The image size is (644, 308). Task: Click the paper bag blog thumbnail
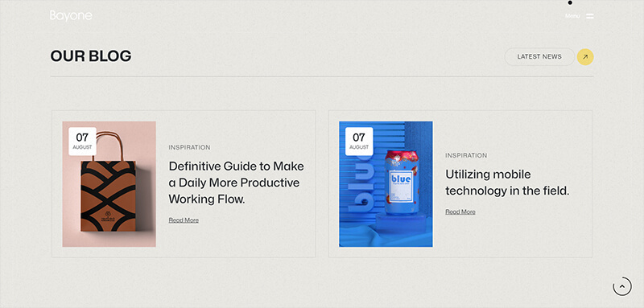109,184
